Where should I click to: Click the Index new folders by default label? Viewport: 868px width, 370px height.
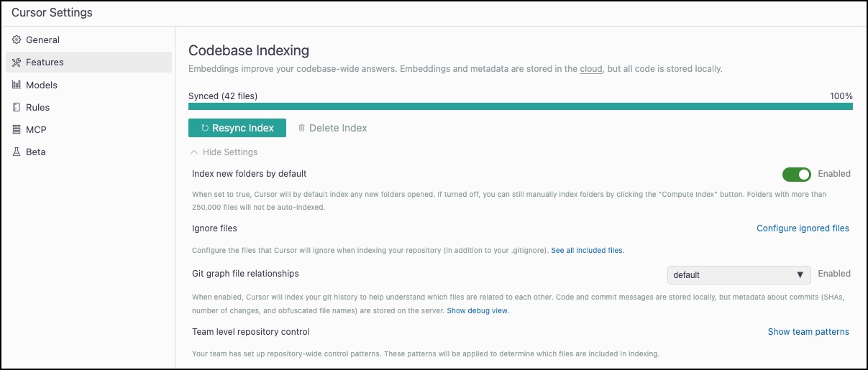[250, 174]
